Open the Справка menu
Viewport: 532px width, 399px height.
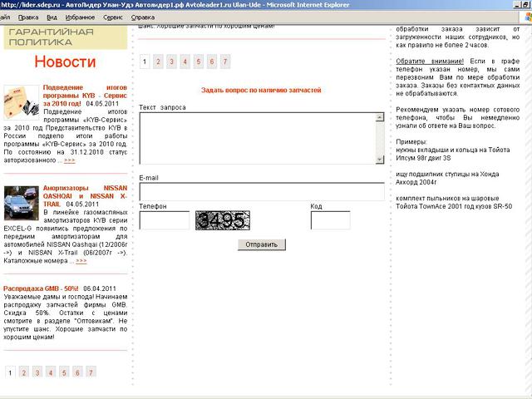tap(143, 17)
